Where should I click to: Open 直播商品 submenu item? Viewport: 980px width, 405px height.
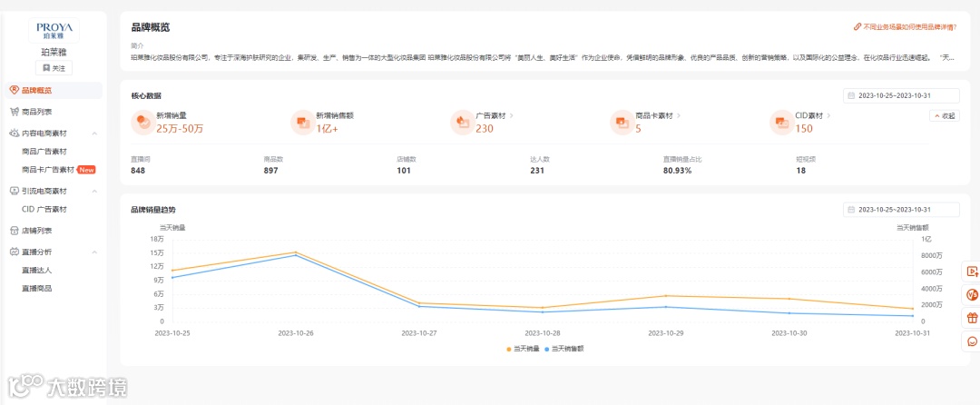tap(36, 288)
